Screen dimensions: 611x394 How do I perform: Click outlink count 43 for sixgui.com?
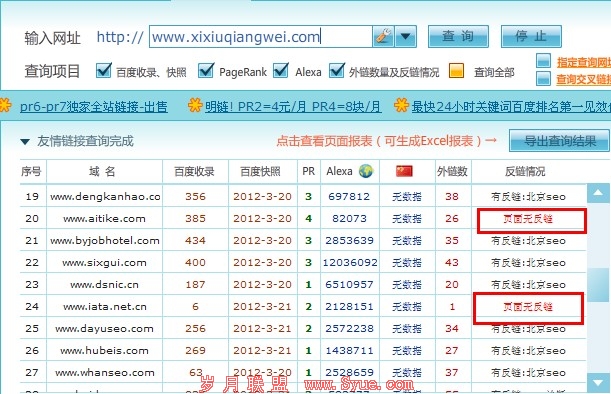point(452,263)
